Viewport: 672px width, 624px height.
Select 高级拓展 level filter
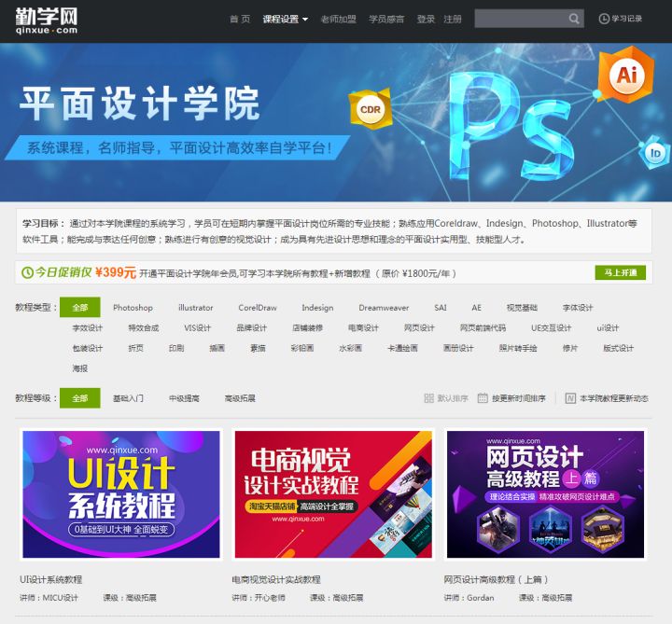coord(240,398)
